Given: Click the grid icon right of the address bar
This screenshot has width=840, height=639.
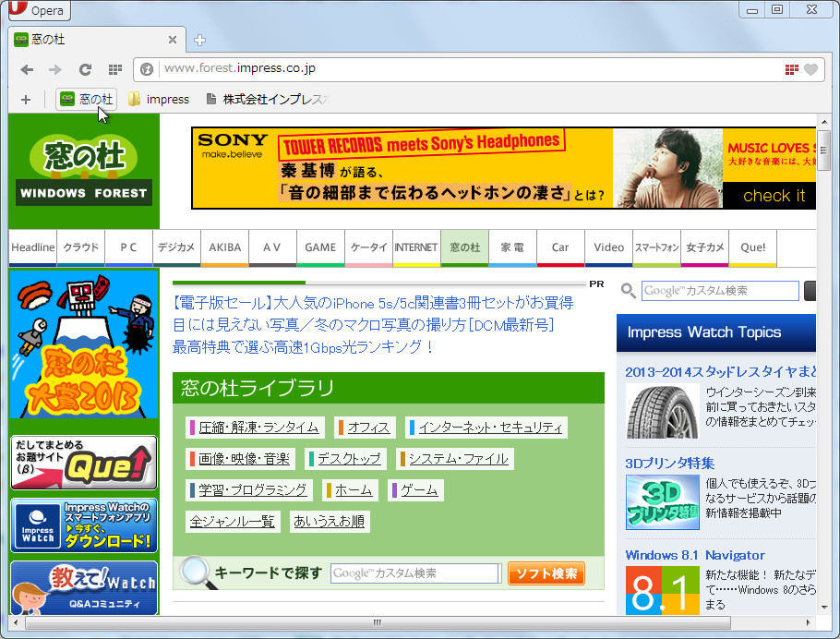Looking at the screenshot, I should pos(789,68).
